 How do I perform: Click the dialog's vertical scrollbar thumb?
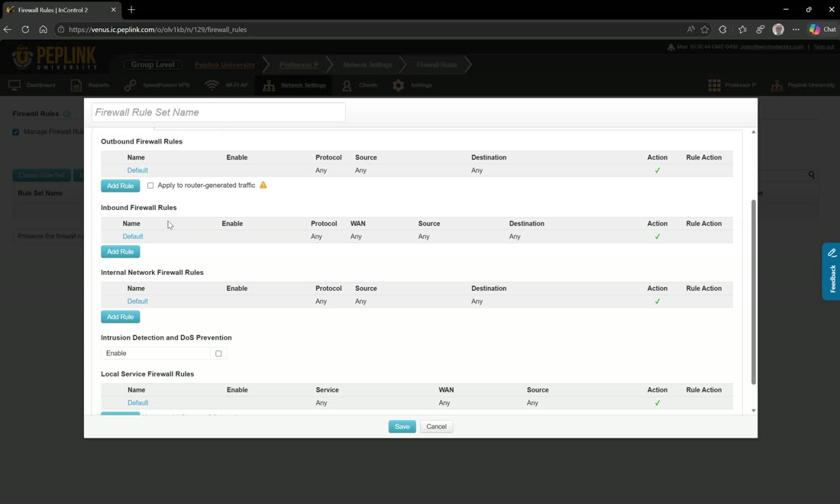coord(754,292)
